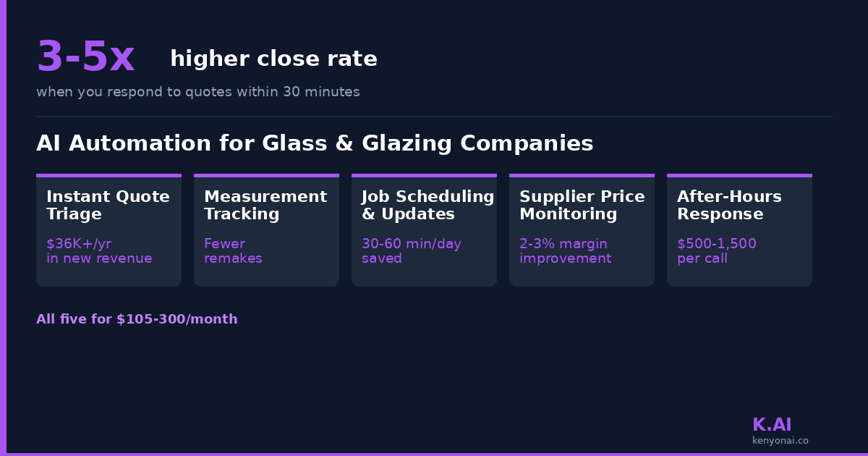Image resolution: width=868 pixels, height=456 pixels.
Task: Click '$36K+/yr in new revenue' text
Action: point(99,251)
